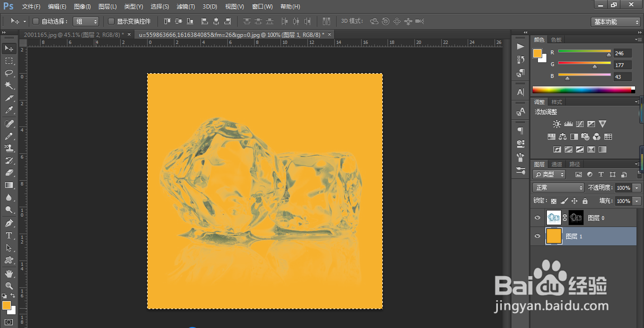Open the Color panel flyout menu
This screenshot has height=328, width=644.
[x=638, y=40]
